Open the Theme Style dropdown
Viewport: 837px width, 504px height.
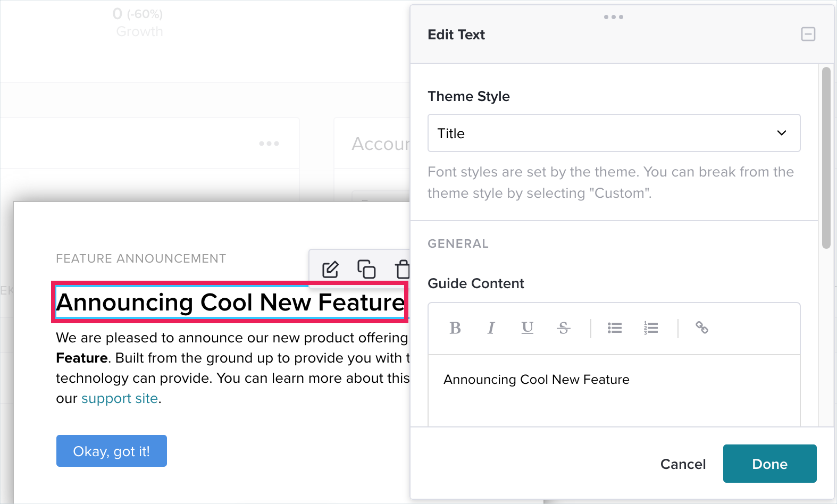point(614,133)
